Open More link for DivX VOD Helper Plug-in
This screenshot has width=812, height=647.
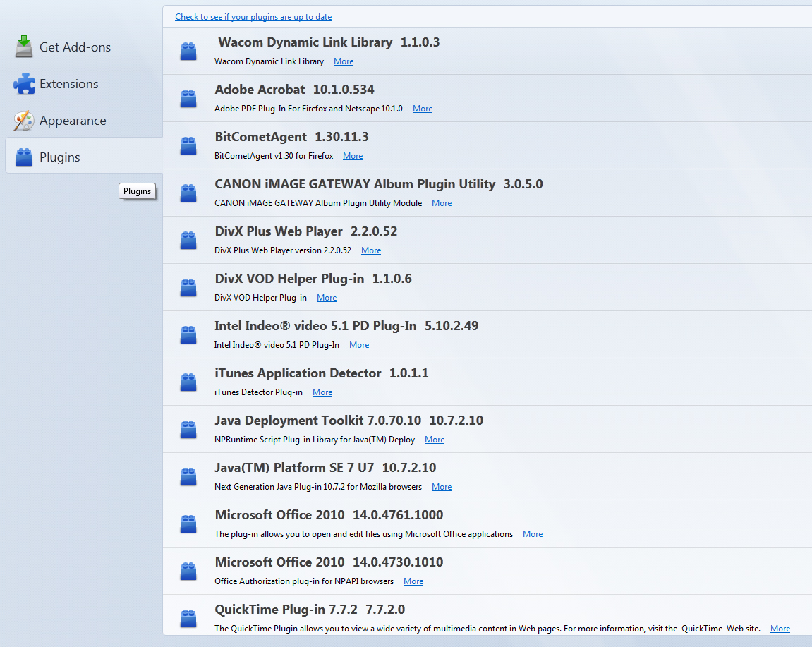point(326,297)
